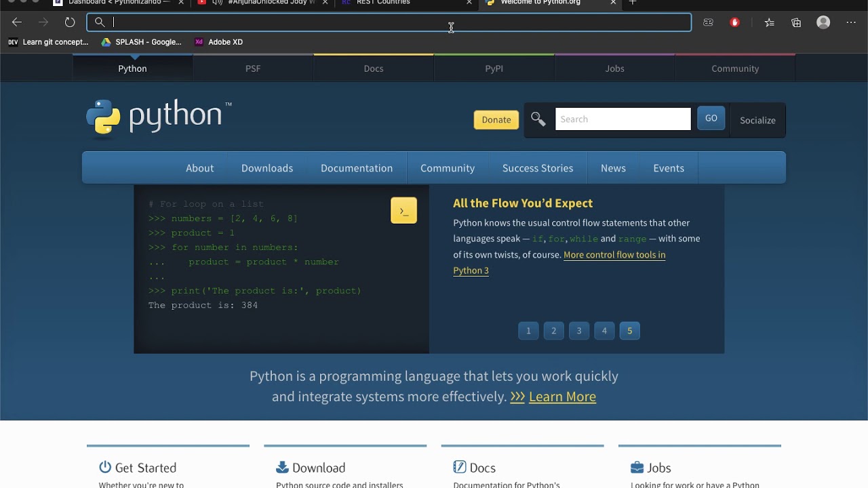Screen dimensions: 868x488
Task: Click the search magnifier in the address bar
Action: click(x=100, y=22)
